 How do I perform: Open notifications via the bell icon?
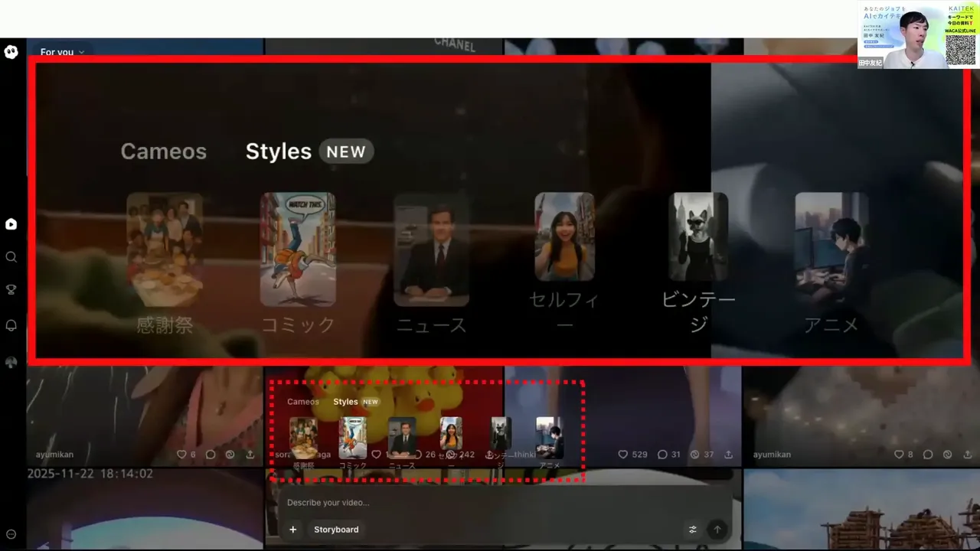click(11, 325)
